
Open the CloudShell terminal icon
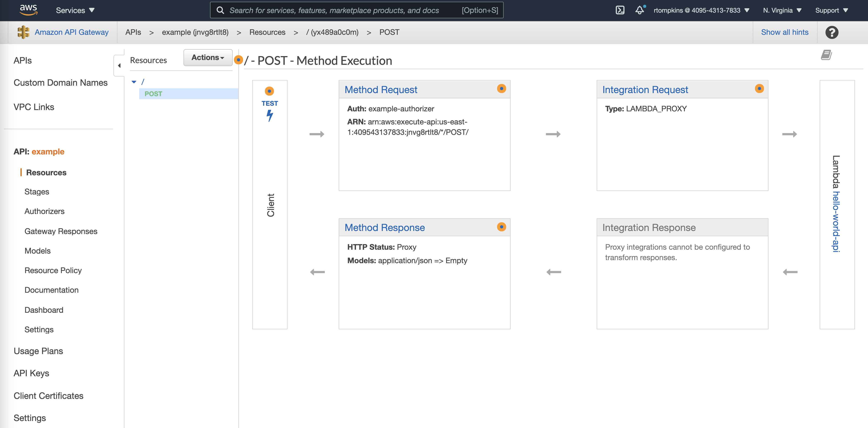(620, 10)
